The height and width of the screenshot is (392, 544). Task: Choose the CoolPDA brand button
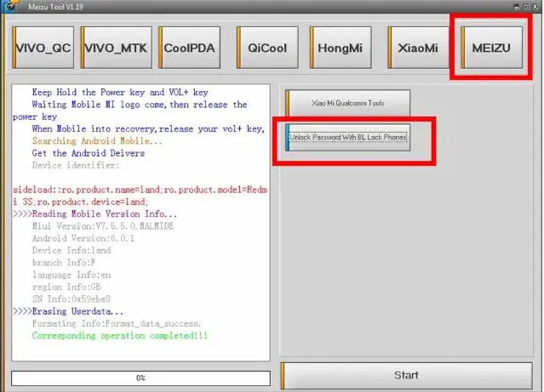(x=190, y=48)
